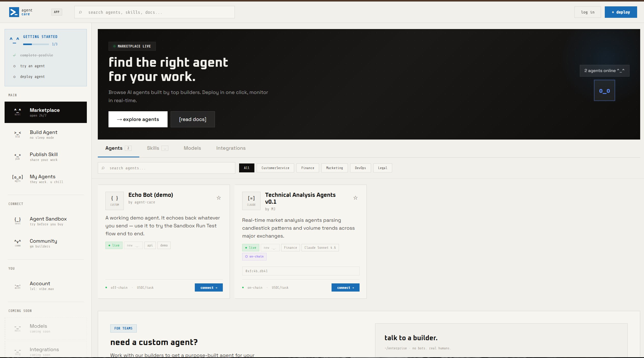The width and height of the screenshot is (644, 358).
Task: Click the Echo Bot (demo) title
Action: coord(150,195)
